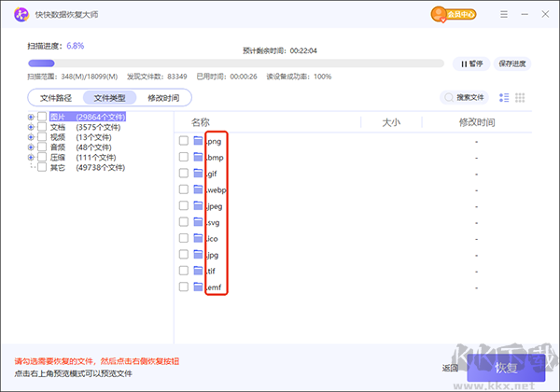Expand the 视频 tree node
This screenshot has width=560, height=392.
[x=31, y=137]
